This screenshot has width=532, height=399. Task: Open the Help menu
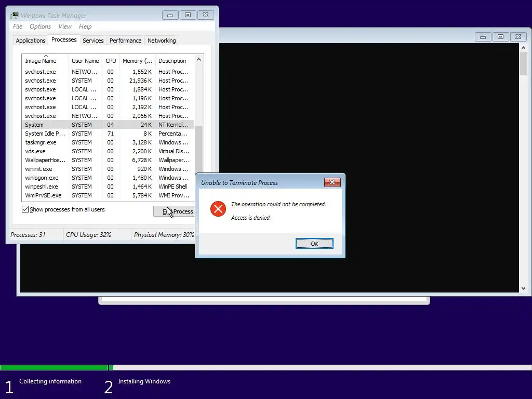pyautogui.click(x=85, y=26)
